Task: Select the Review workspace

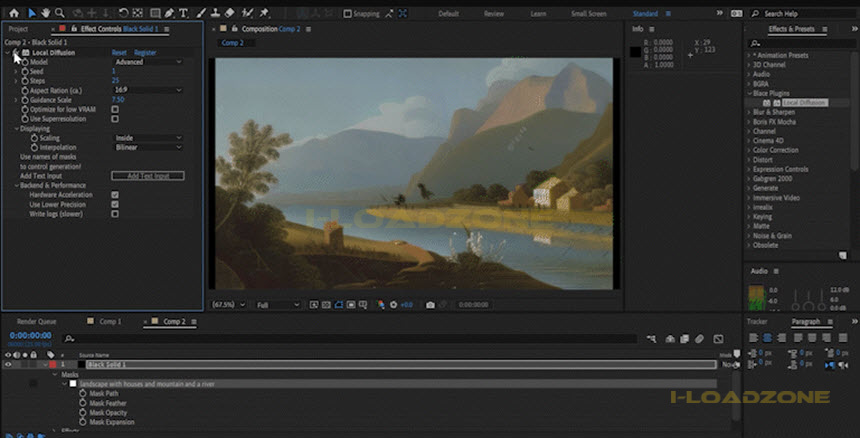Action: tap(494, 14)
